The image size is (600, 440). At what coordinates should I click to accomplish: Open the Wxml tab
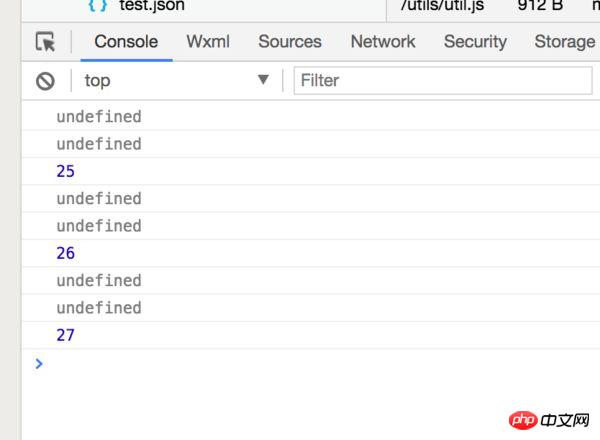tap(208, 41)
